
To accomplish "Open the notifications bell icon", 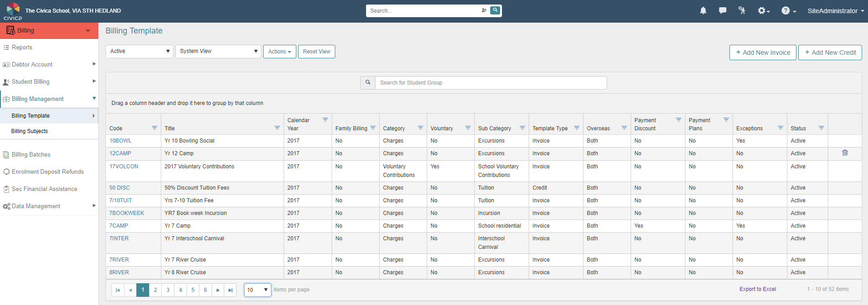I will pyautogui.click(x=703, y=10).
